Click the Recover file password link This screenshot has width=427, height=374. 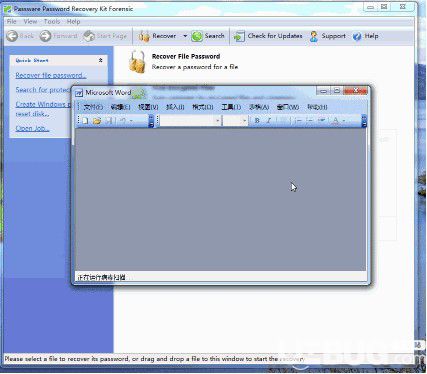point(51,75)
